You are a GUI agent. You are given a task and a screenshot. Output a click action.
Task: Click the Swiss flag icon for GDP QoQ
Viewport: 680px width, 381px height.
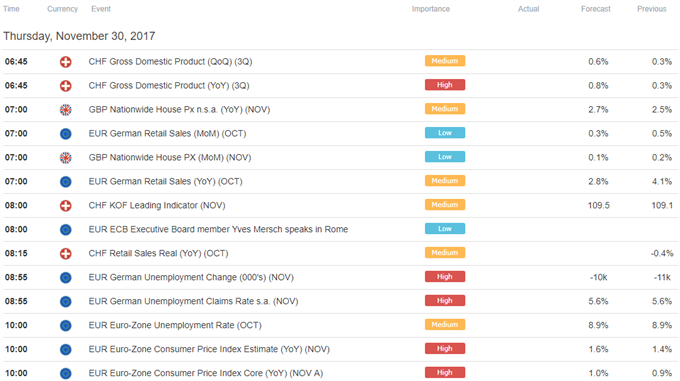pos(65,62)
